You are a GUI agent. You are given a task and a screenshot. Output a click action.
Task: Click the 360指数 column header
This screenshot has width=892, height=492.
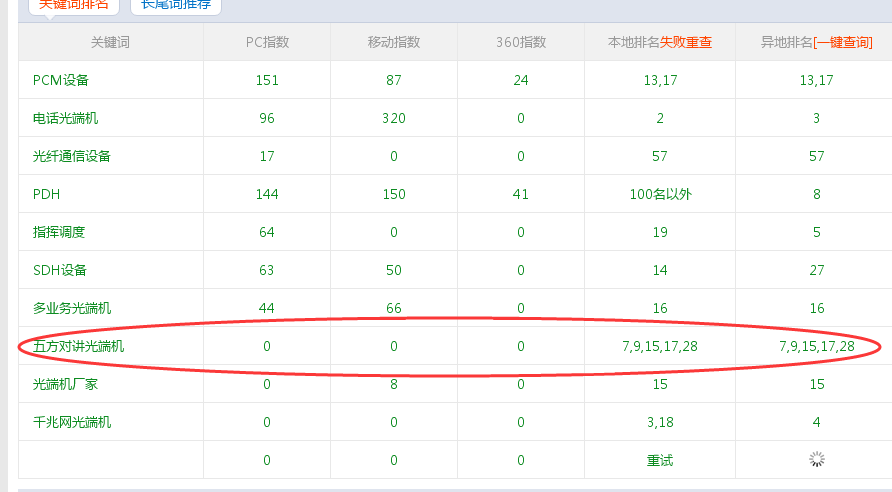[521, 42]
